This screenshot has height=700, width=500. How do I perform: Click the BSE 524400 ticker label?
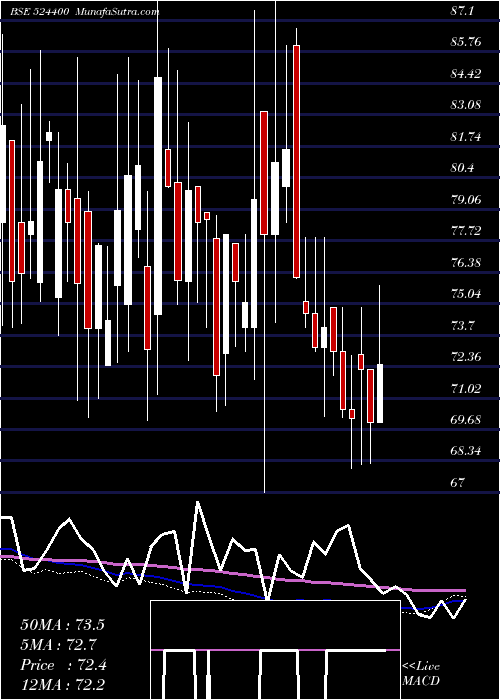coord(39,12)
